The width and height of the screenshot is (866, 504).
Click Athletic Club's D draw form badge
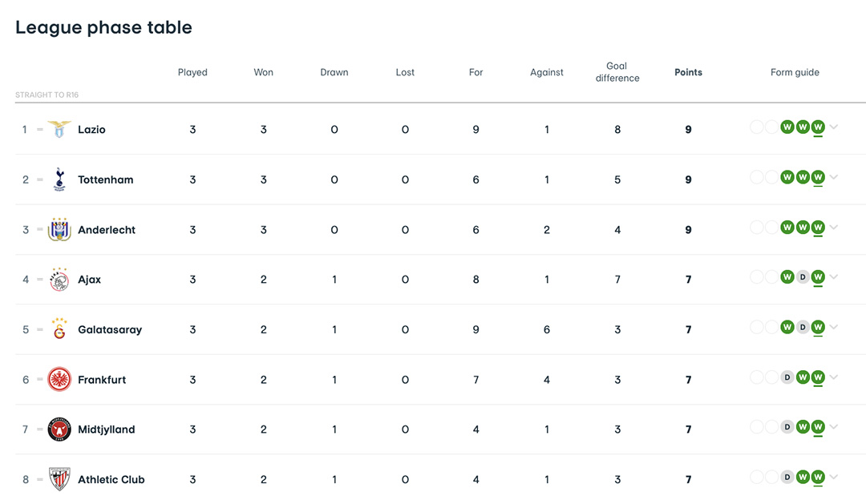point(787,477)
